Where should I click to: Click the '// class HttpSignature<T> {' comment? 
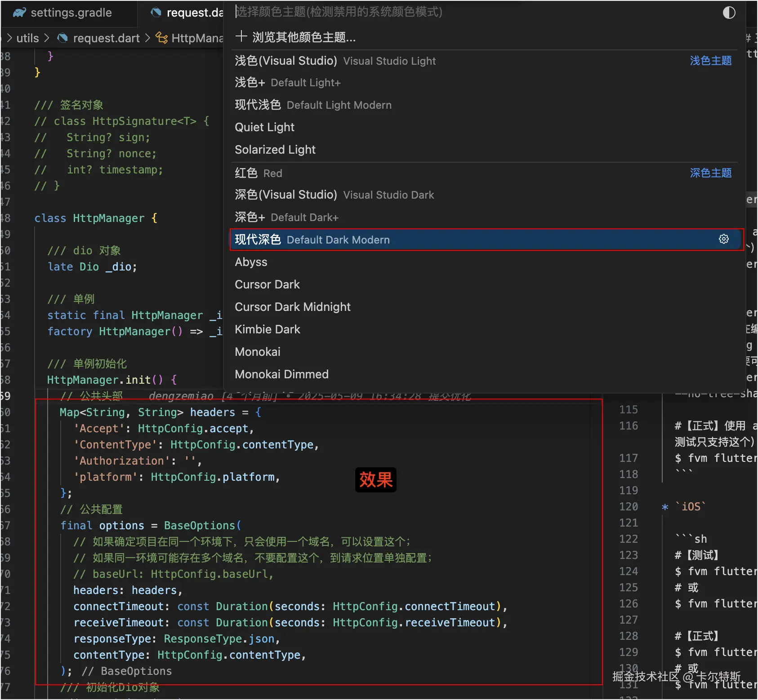(122, 121)
